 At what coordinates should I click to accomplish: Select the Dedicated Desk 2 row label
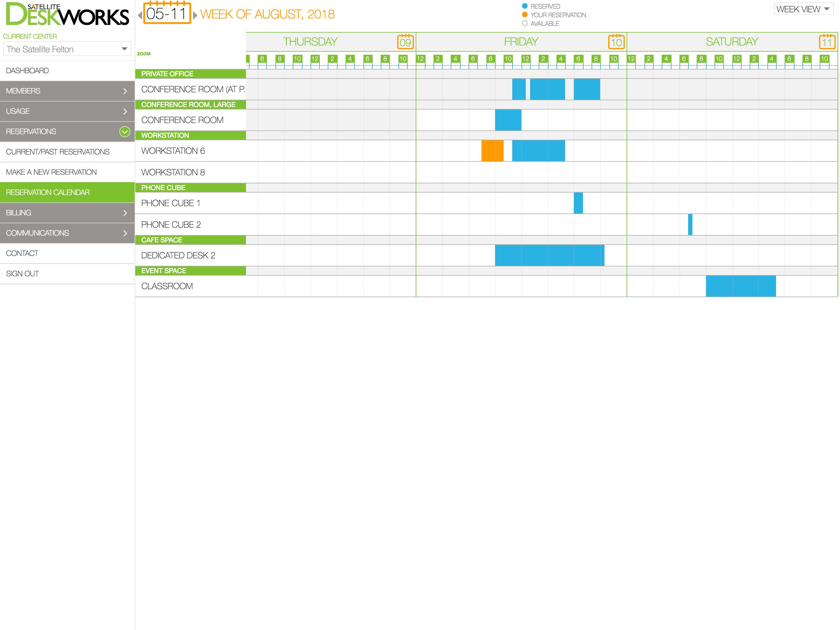178,255
